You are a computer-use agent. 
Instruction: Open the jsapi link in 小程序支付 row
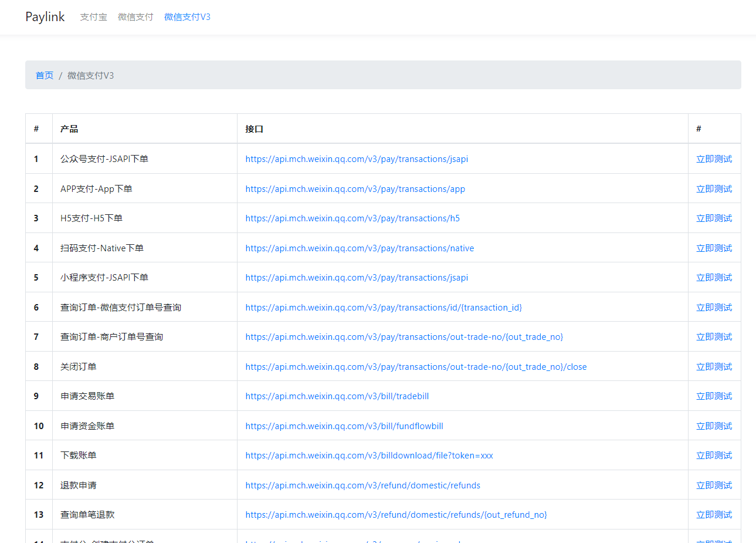(x=357, y=278)
